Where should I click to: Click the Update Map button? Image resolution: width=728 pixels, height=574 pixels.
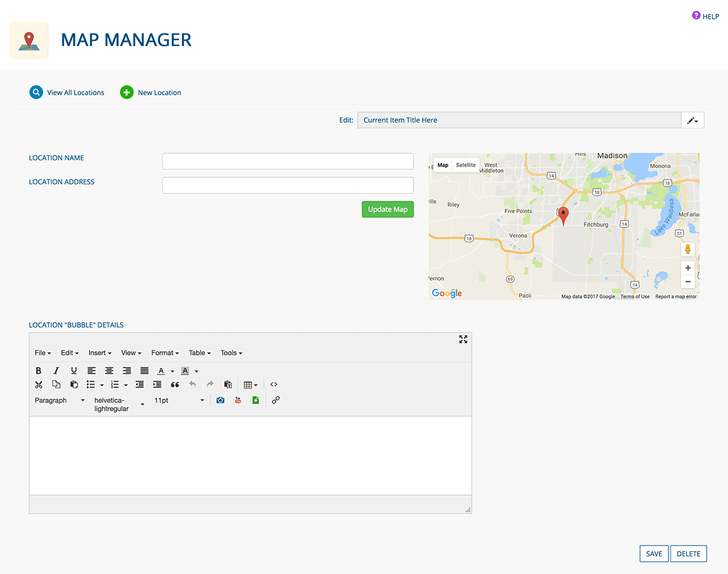click(388, 209)
